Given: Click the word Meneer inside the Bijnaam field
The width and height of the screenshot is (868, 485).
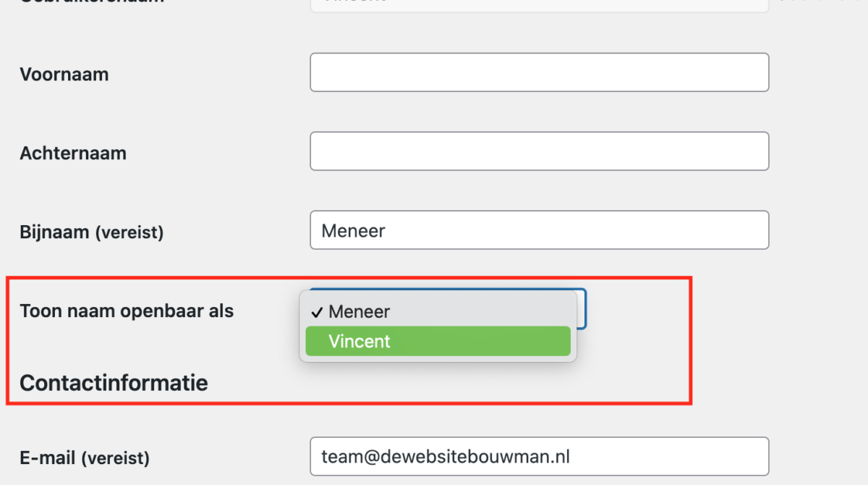Looking at the screenshot, I should (354, 231).
